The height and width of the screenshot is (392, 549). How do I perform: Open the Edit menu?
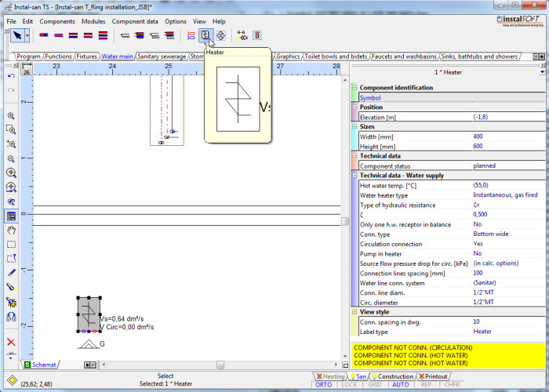(x=27, y=21)
